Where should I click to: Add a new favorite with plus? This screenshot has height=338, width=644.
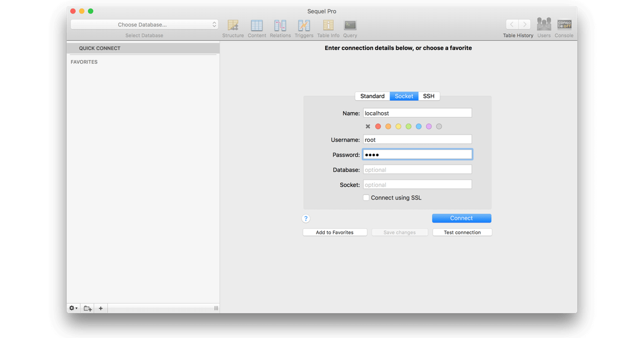click(x=100, y=308)
